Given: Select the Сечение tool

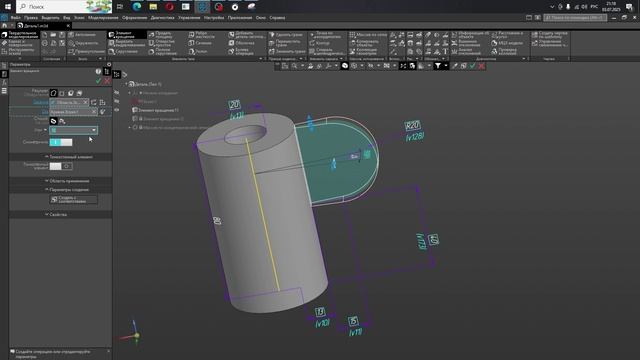Looking at the screenshot, I should (x=200, y=43).
